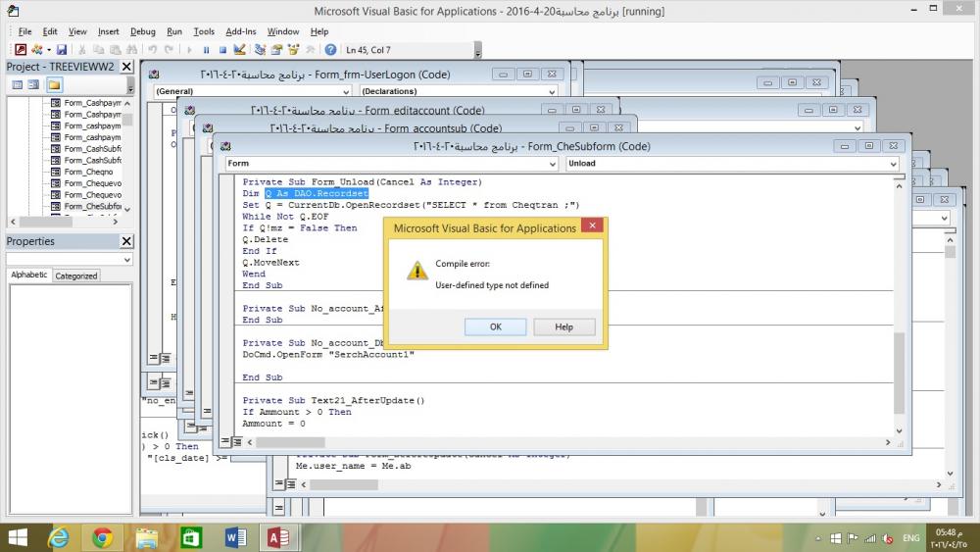Click the View Microsoft Access toolbar icon
The height and width of the screenshot is (552, 980).
click(x=21, y=49)
